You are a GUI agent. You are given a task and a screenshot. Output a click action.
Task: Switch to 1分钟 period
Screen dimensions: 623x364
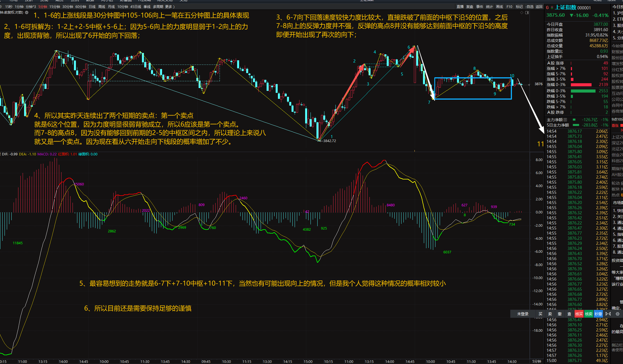(19, 7)
